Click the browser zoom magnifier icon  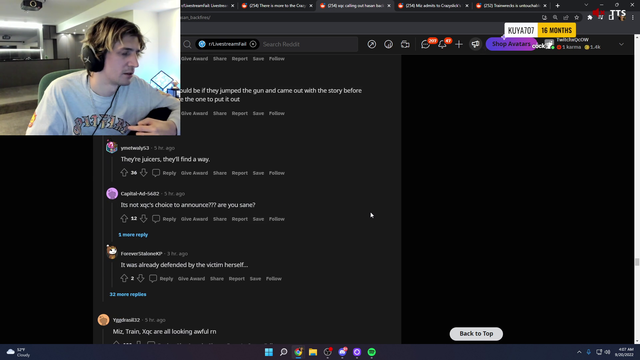555,18
